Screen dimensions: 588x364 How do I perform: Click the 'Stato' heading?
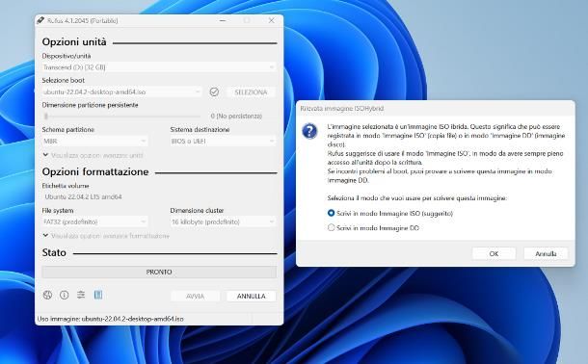pos(54,252)
